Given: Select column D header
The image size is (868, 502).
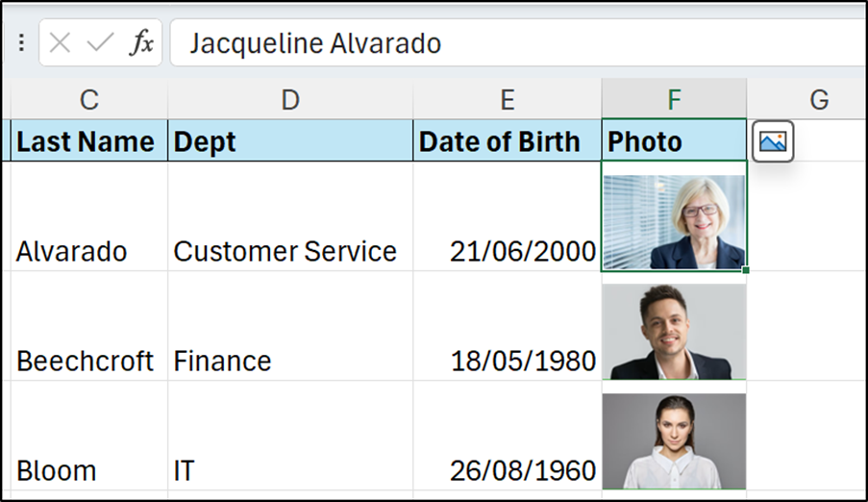Looking at the screenshot, I should (x=290, y=100).
